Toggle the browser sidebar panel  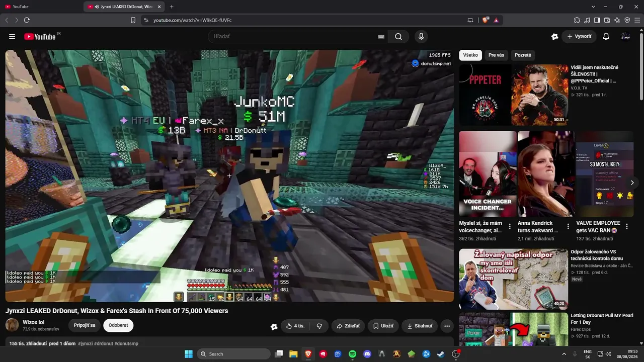tap(597, 20)
